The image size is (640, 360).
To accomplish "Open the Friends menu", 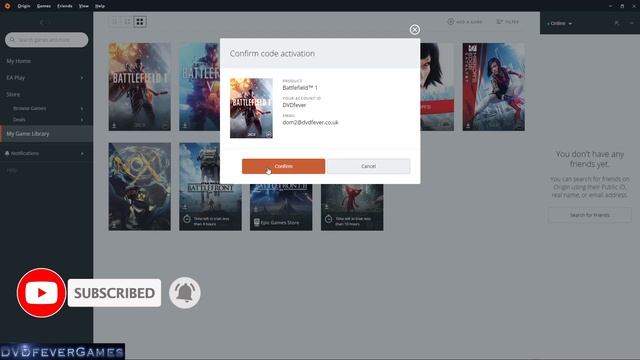I will (64, 6).
